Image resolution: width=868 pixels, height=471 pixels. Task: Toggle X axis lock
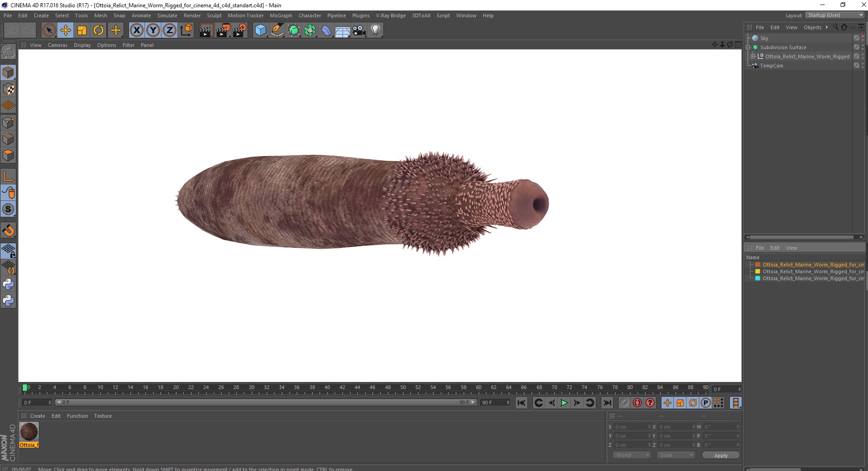[x=136, y=31]
